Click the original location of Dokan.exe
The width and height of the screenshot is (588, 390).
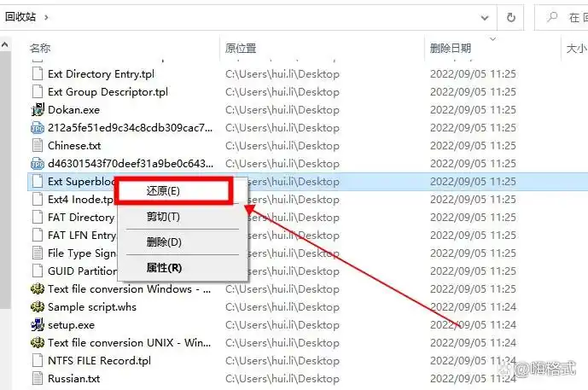tap(282, 110)
